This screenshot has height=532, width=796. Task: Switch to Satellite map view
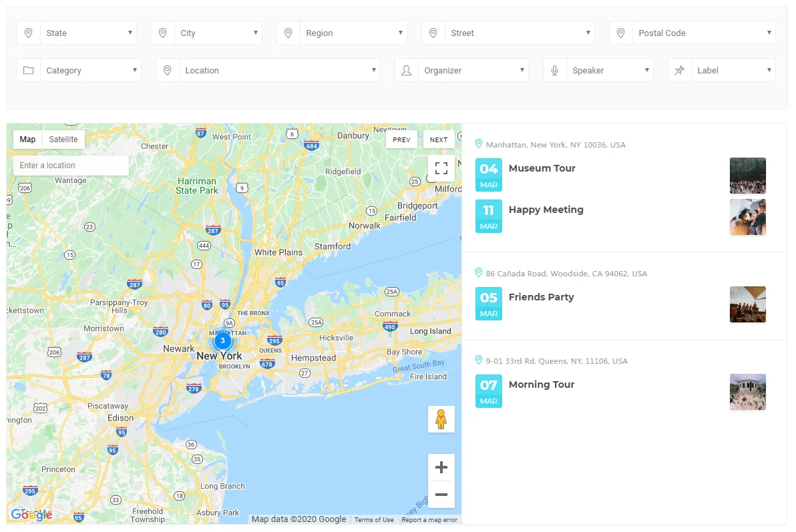coord(63,140)
